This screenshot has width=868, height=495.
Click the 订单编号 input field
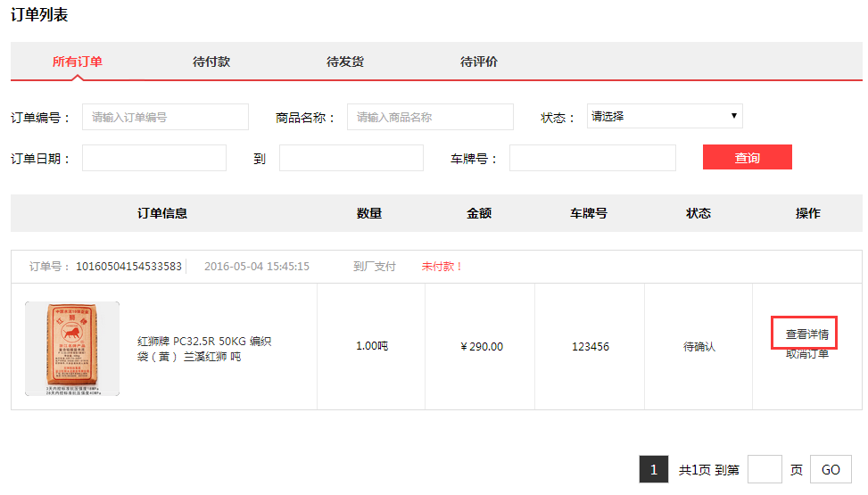coord(165,117)
